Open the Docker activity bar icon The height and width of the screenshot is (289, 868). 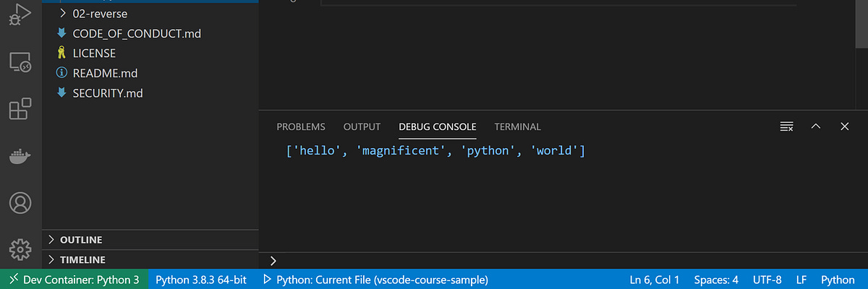20,156
